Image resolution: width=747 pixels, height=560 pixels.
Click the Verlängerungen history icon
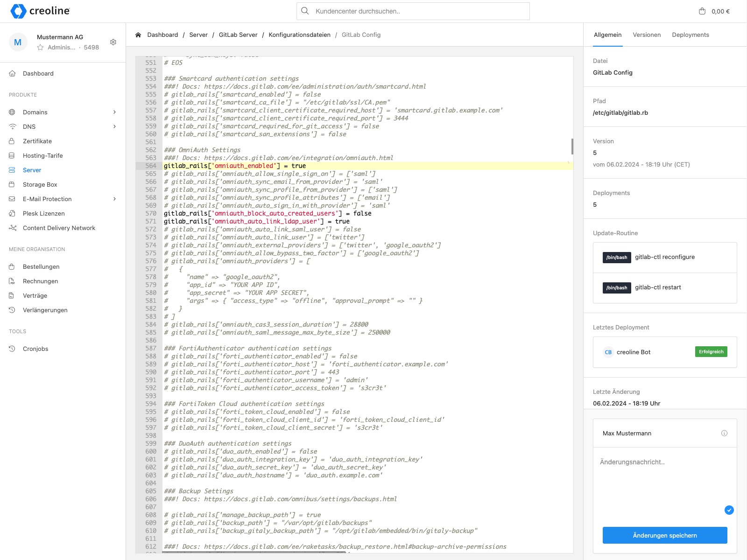(12, 310)
